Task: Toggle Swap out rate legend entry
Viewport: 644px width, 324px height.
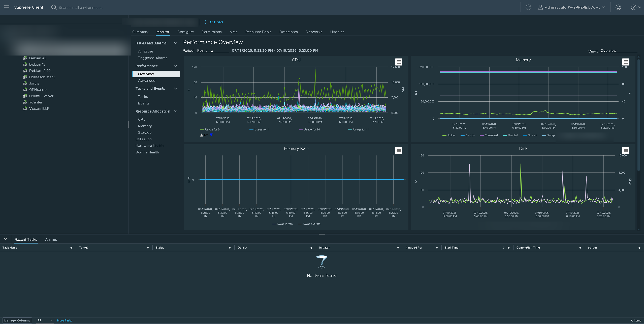Action: (x=309, y=224)
